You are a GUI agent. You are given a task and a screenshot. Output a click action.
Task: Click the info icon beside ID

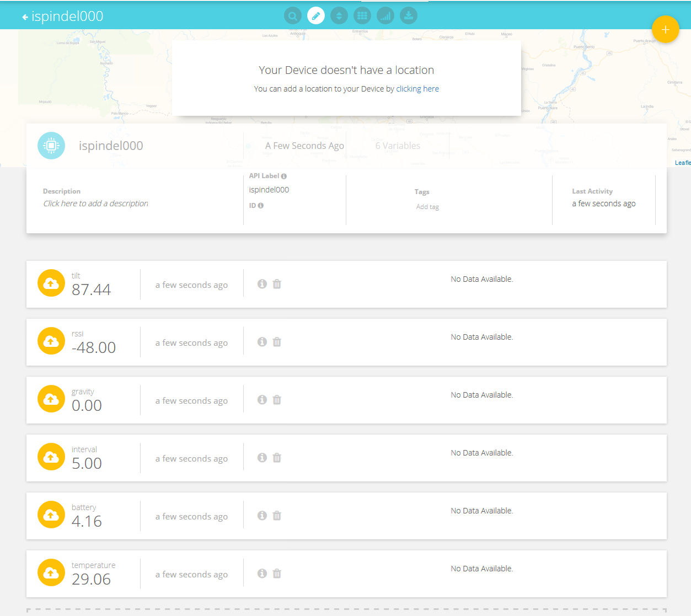[x=261, y=206]
